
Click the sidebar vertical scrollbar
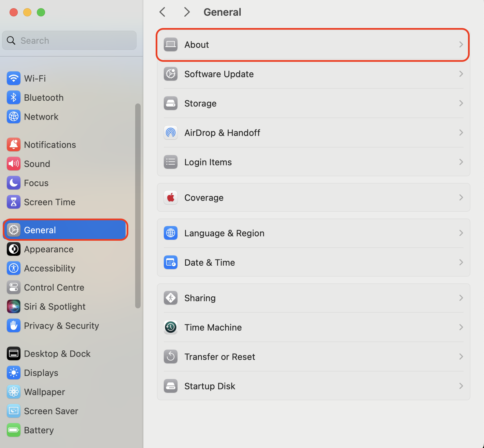coord(138,206)
